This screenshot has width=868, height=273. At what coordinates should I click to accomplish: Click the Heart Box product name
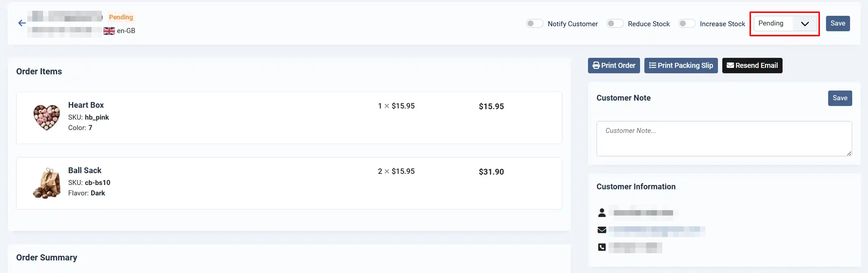86,105
